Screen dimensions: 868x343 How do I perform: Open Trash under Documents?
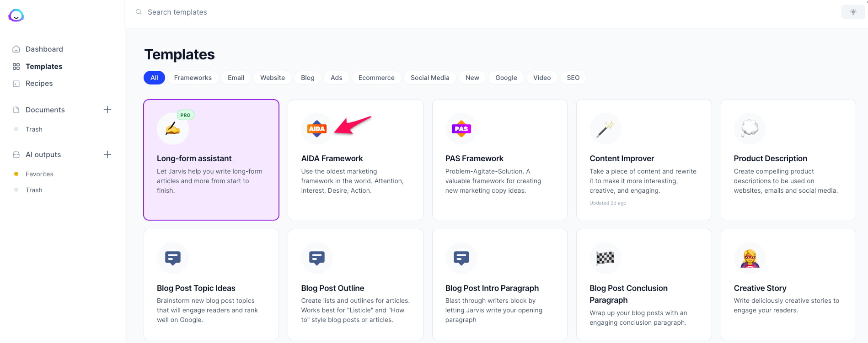[34, 129]
